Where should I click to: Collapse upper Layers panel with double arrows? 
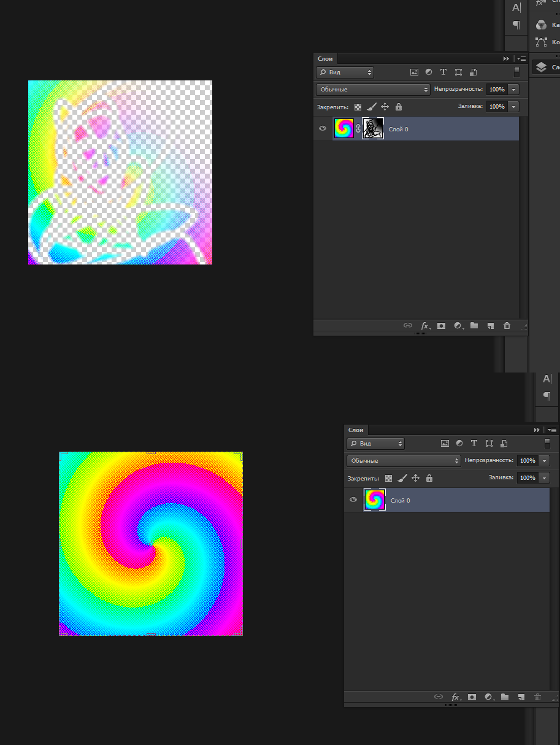coord(506,59)
